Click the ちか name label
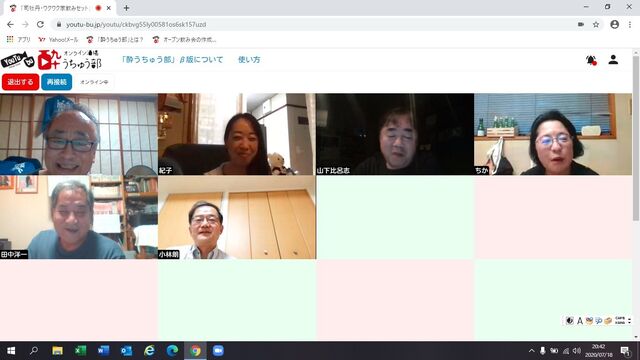The image size is (640, 360). [482, 171]
